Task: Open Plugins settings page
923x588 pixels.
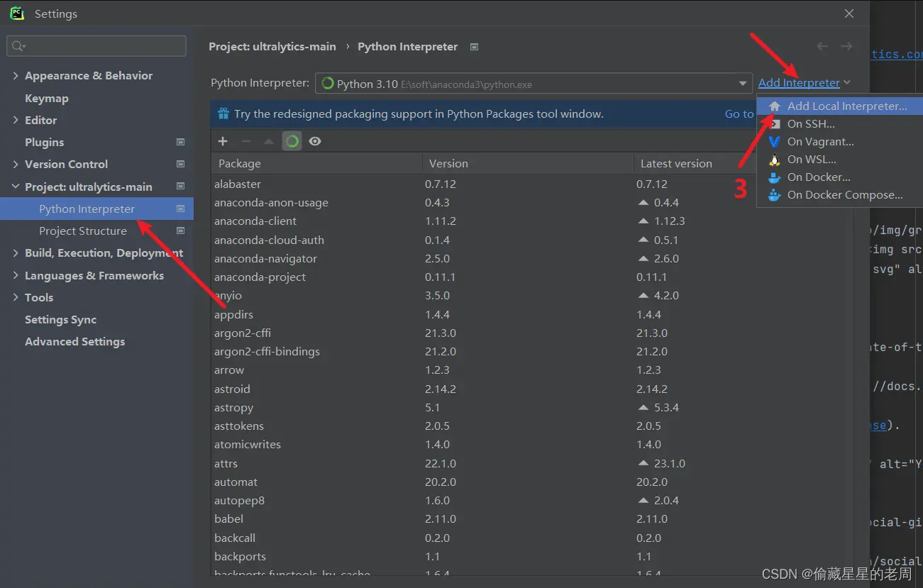Action: pos(44,142)
